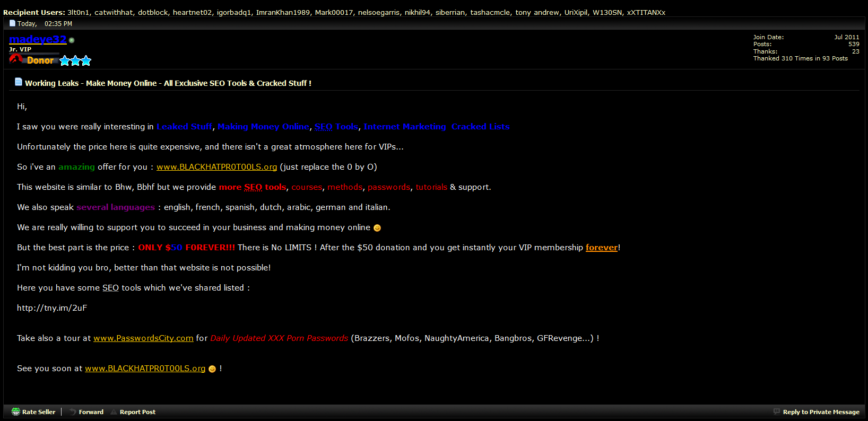
Task: Open the madeye32 user profile link
Action: point(38,39)
